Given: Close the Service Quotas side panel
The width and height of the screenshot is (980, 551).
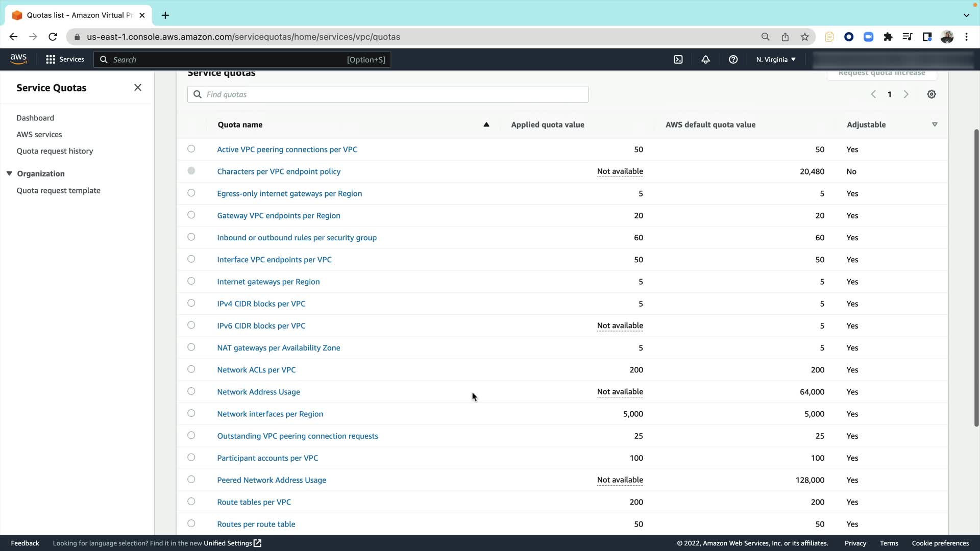Looking at the screenshot, I should (138, 88).
